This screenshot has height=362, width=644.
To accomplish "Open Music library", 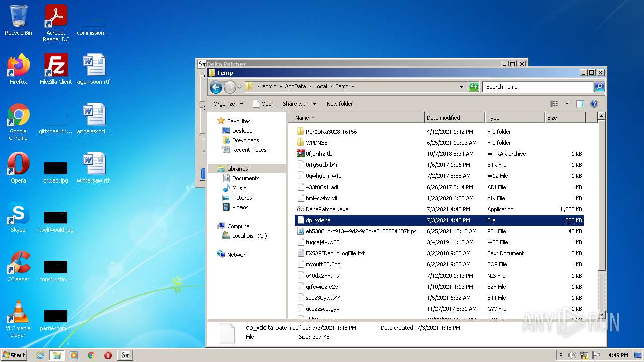I will 239,188.
